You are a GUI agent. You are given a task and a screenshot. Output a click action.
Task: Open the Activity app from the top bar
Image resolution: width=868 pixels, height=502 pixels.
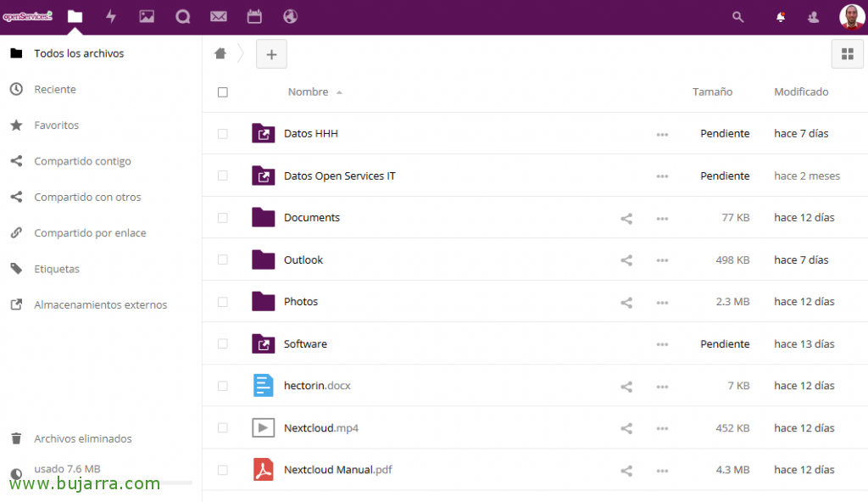click(110, 16)
